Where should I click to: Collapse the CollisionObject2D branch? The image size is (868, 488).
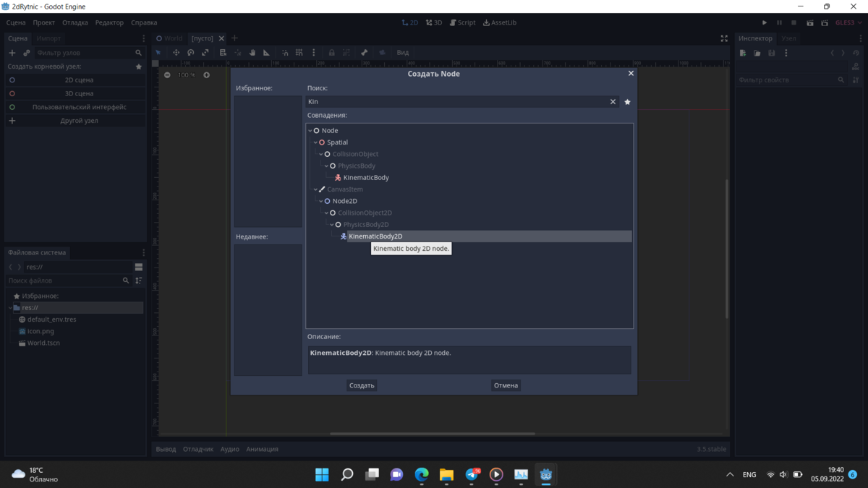[x=326, y=213]
